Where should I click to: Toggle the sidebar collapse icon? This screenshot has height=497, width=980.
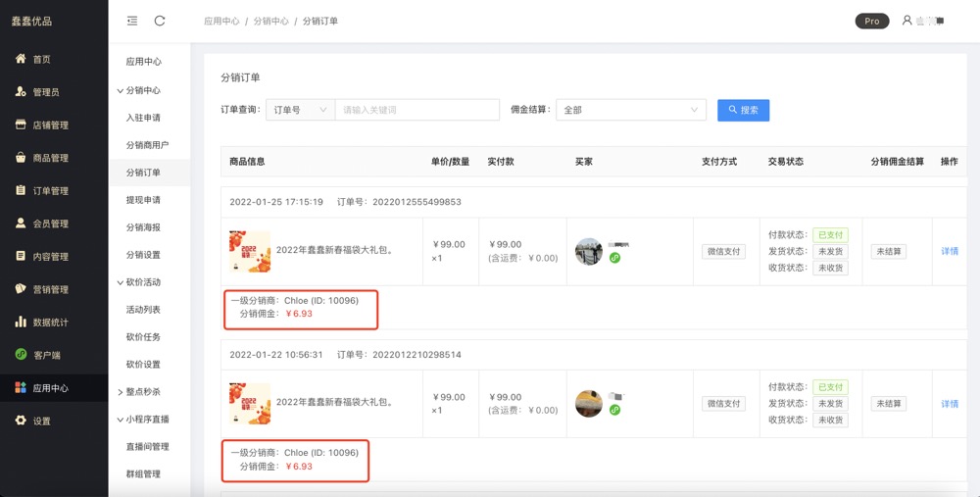coord(132,21)
